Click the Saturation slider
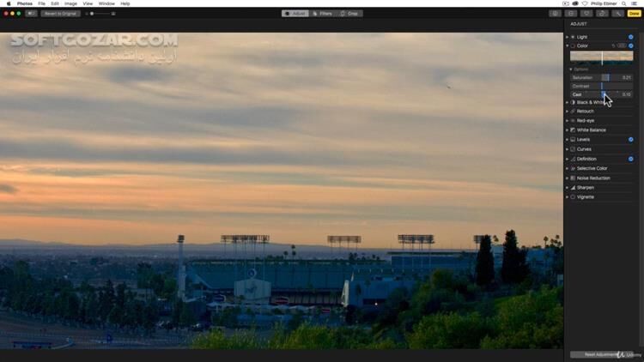This screenshot has height=362, width=644. pyautogui.click(x=601, y=77)
